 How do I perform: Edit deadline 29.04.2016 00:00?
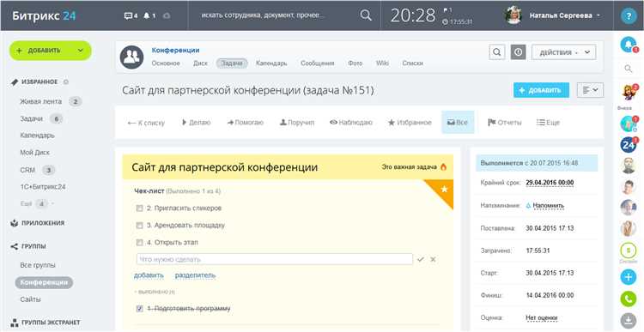point(550,183)
